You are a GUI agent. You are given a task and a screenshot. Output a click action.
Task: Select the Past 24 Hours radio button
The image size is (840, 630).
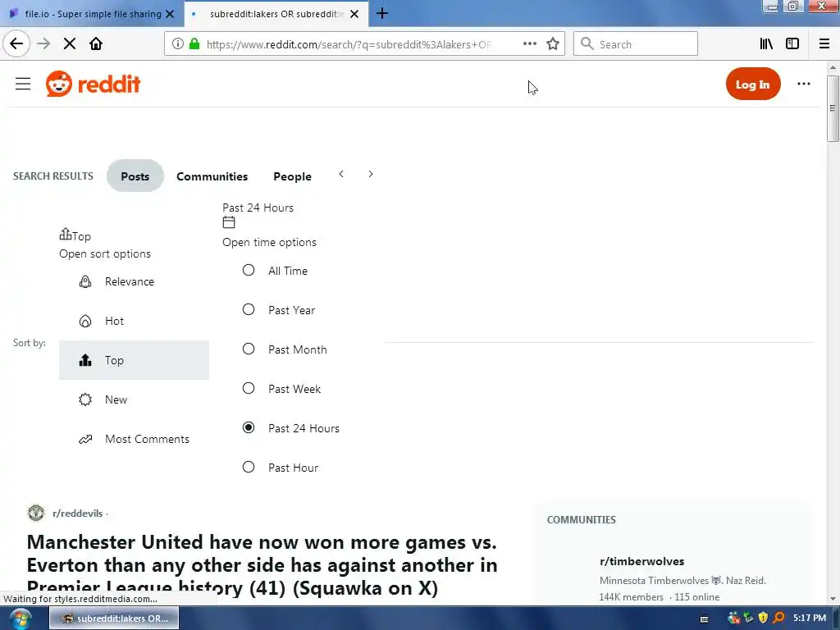(x=249, y=427)
